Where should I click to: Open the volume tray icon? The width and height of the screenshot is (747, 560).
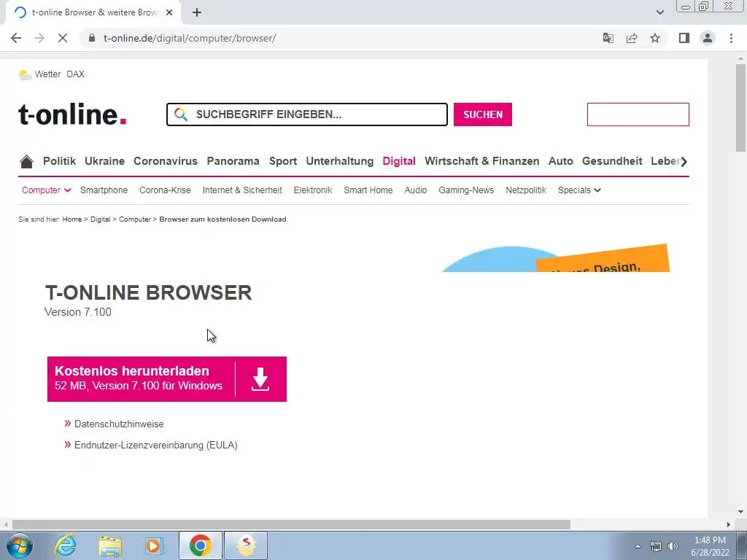673,546
